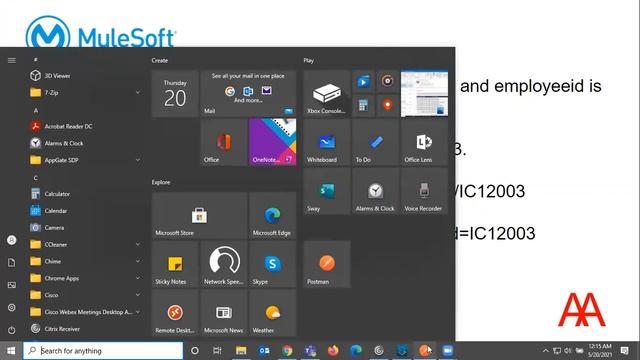Open Postman tile

coord(327,264)
